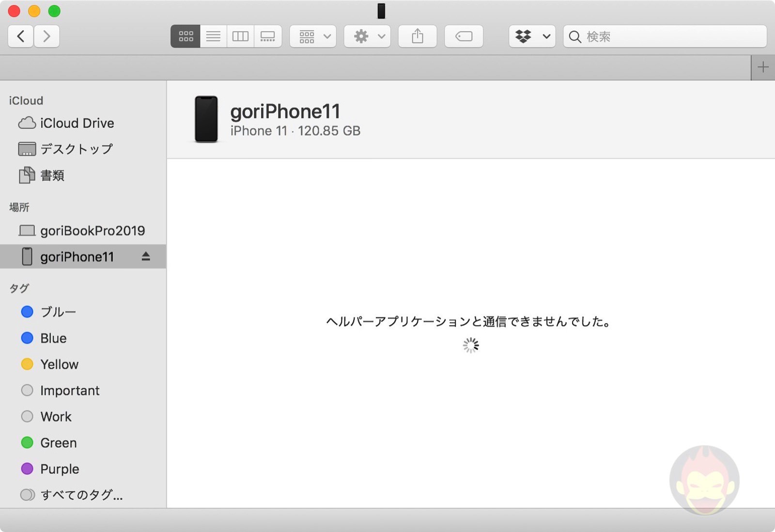The height and width of the screenshot is (532, 775).
Task: Switch to column view
Action: (240, 36)
